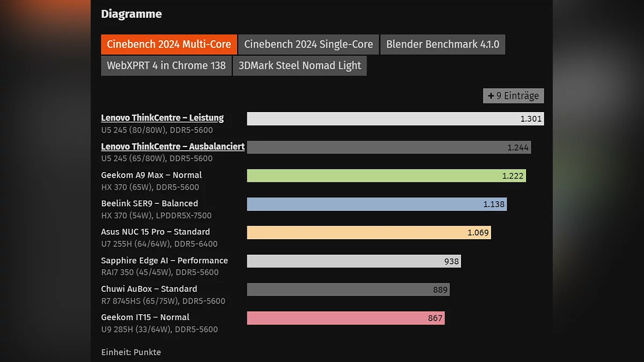Viewport: 644px width, 362px height.
Task: Switch to 3DMark Steel Nomad Light tab
Action: coord(299,66)
